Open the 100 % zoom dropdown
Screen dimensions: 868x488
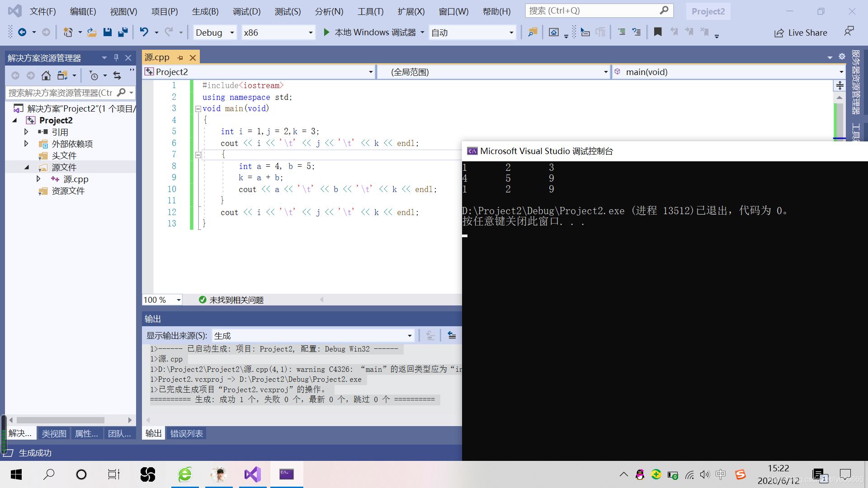point(162,300)
